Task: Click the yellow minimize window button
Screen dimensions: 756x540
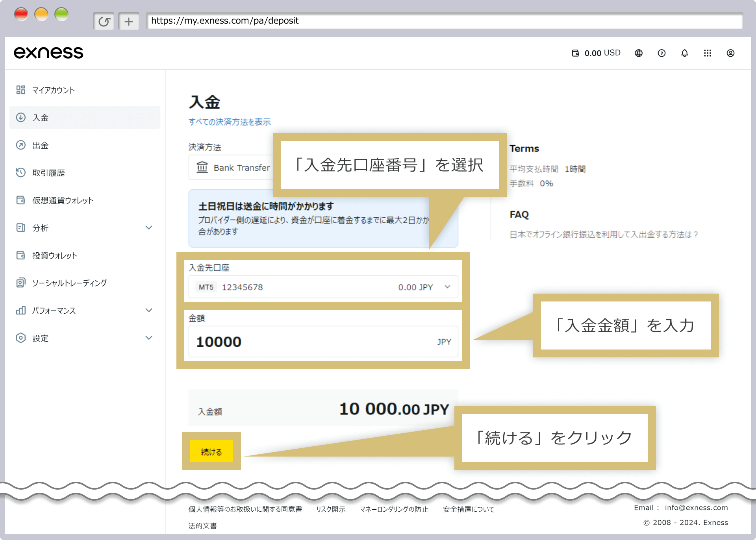Action: (41, 14)
